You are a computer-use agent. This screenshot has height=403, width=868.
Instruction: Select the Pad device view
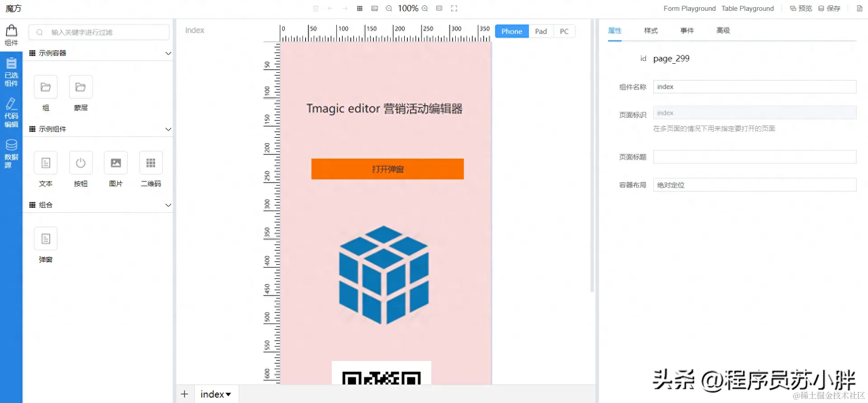tap(541, 31)
